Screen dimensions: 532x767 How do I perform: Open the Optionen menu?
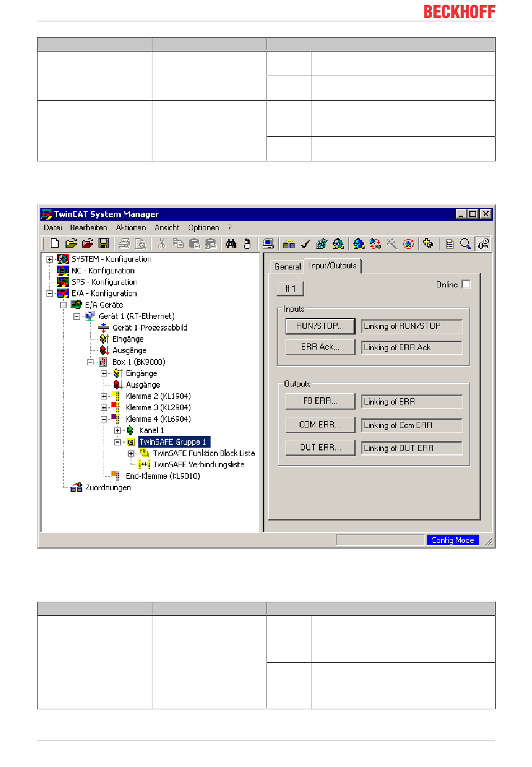pos(203,227)
